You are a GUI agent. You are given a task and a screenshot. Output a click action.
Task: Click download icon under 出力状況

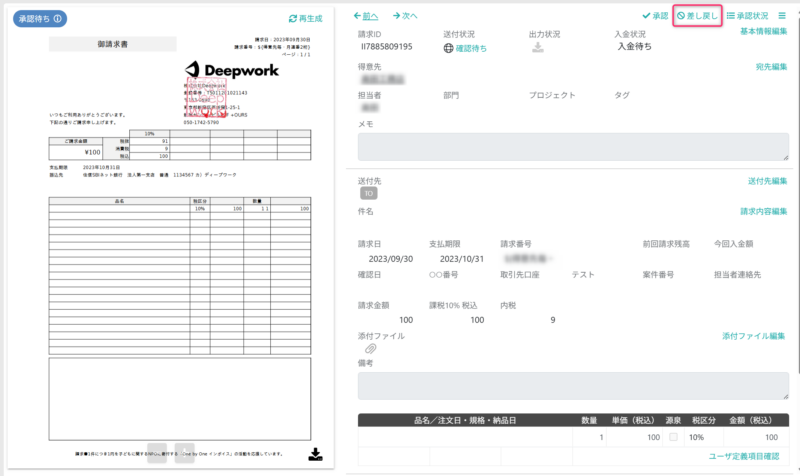(538, 47)
